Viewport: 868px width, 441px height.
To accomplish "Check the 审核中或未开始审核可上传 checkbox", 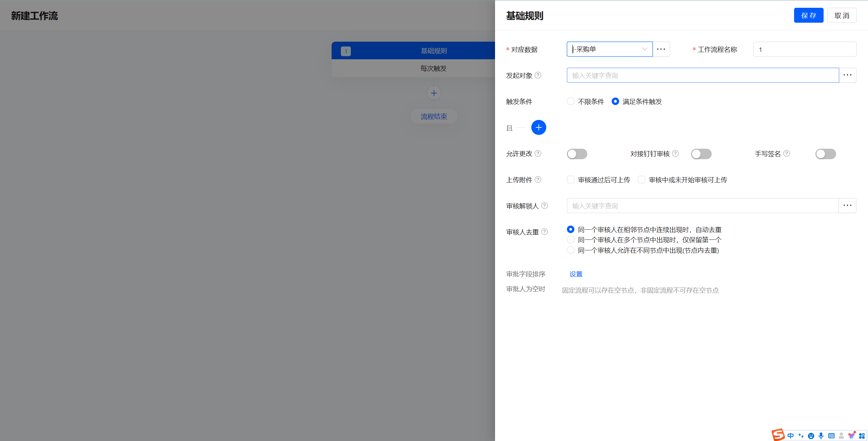I will (x=642, y=180).
